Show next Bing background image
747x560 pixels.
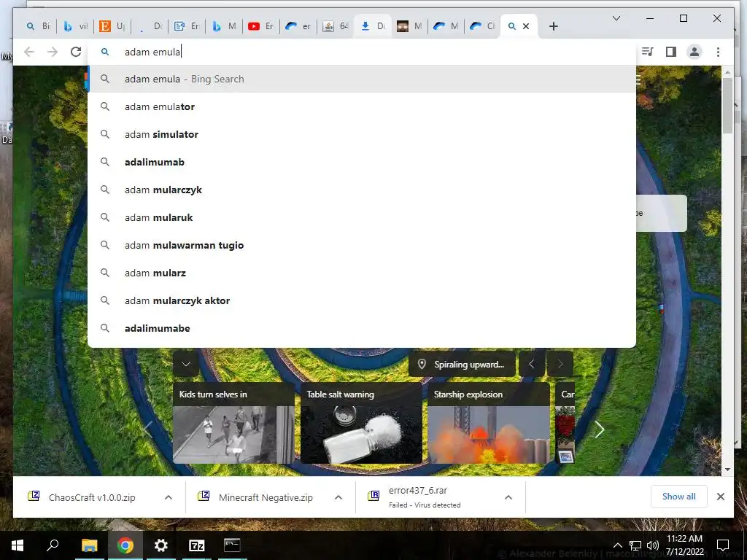(x=560, y=365)
